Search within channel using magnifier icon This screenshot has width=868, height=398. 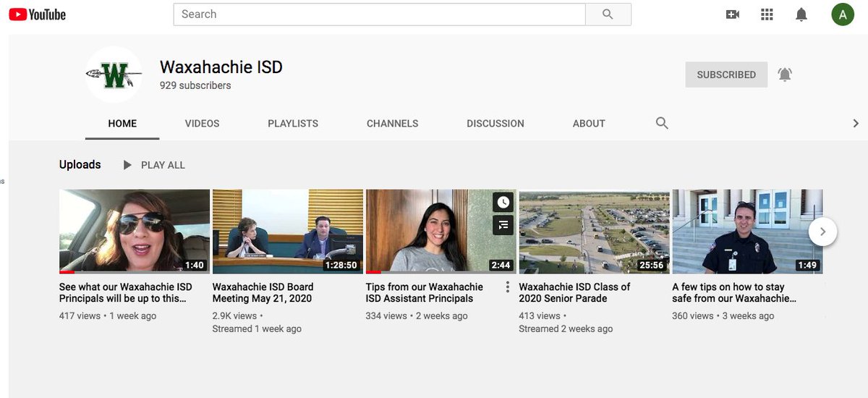(662, 123)
